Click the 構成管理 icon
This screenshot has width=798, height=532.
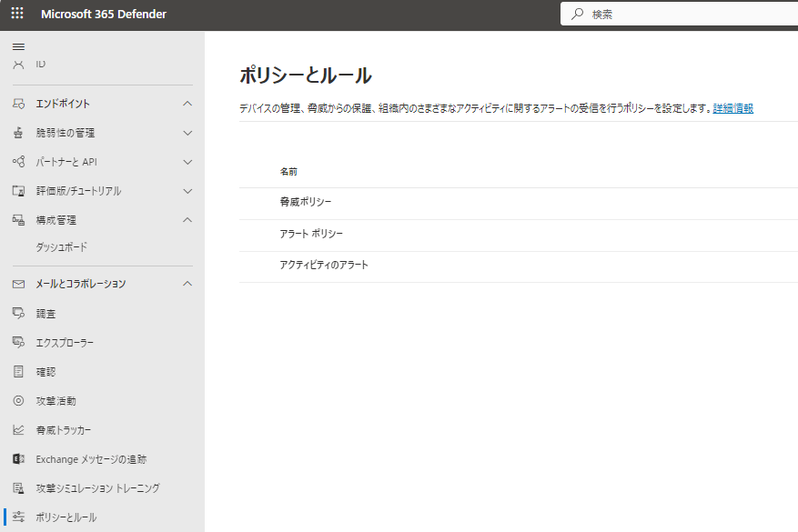tap(18, 220)
